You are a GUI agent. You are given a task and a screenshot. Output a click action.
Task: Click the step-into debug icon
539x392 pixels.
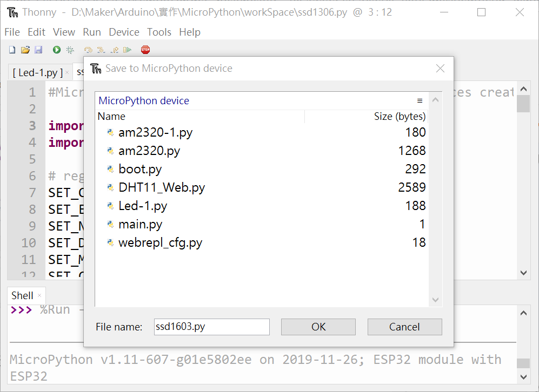tap(101, 49)
